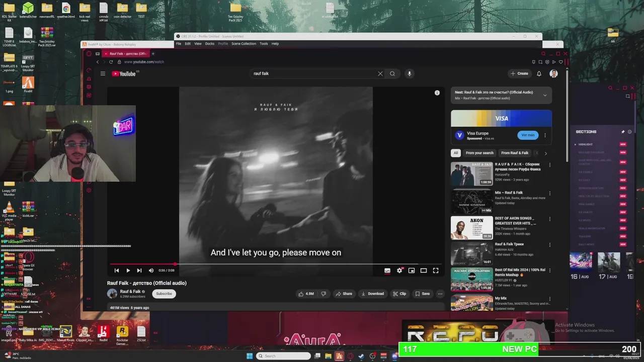This screenshot has height=362, width=644.
Task: Open the Windows Start menu
Action: click(250, 356)
